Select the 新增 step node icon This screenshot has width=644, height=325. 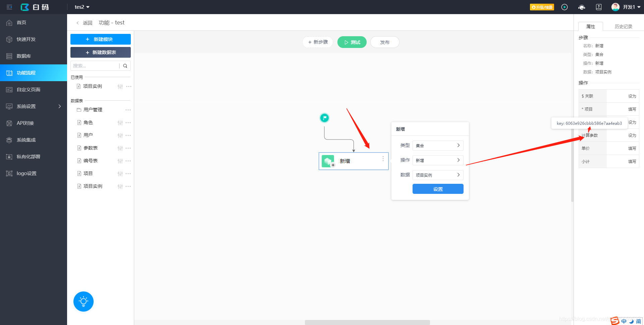(x=328, y=161)
